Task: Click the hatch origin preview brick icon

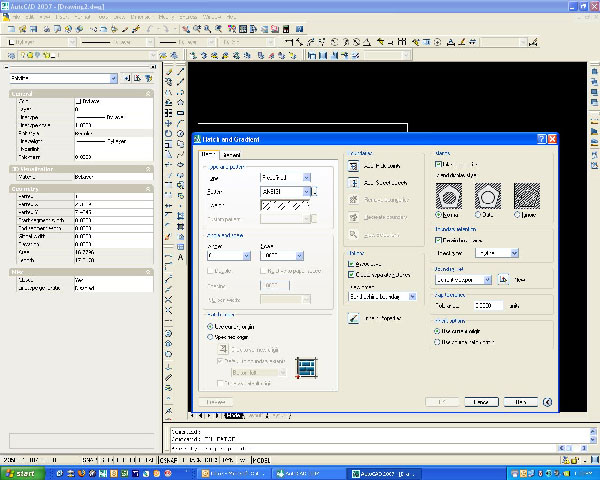Action: 307,367
